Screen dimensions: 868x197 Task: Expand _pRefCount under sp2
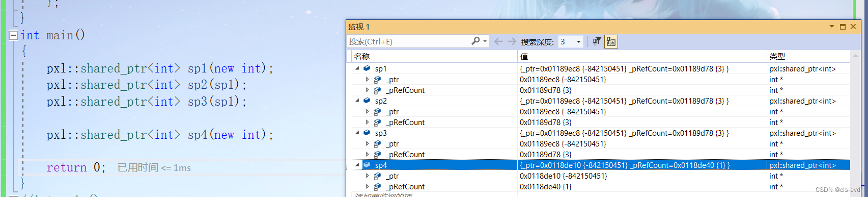(367, 122)
